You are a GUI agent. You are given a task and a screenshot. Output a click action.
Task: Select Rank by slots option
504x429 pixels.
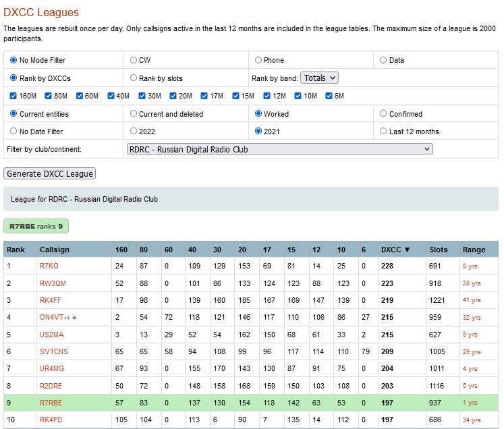[134, 78]
